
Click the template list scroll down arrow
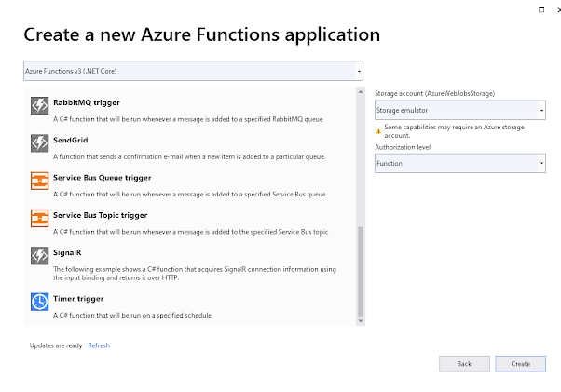point(361,321)
